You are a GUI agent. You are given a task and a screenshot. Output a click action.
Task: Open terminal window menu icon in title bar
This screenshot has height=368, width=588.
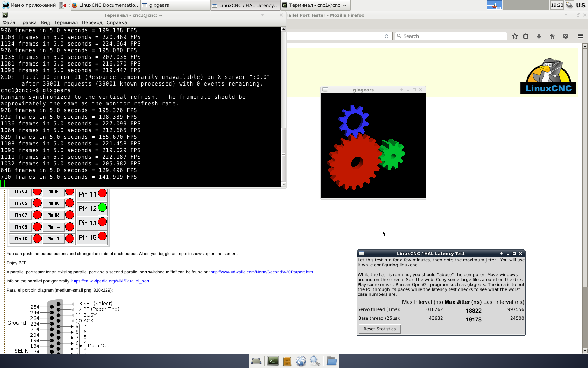pyautogui.click(x=5, y=15)
